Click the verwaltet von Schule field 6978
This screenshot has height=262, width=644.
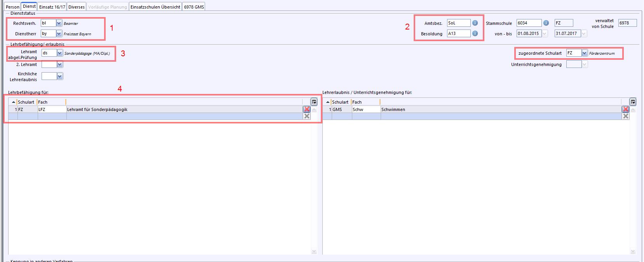(x=628, y=23)
